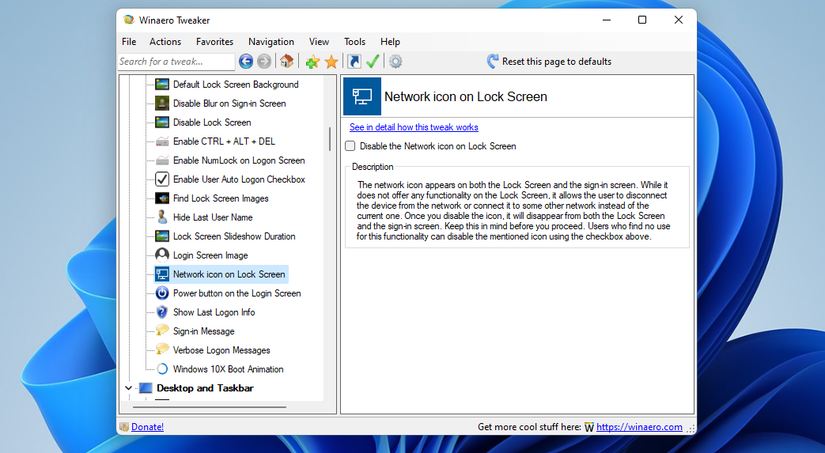Click the Show Last Logon Info shield icon
This screenshot has width=825, height=453.
[x=162, y=312]
